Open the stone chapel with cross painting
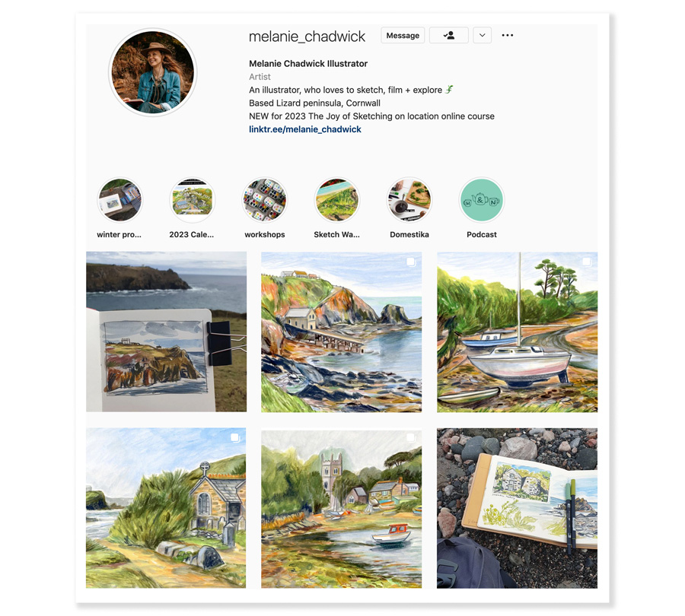685x616 pixels. [166, 508]
